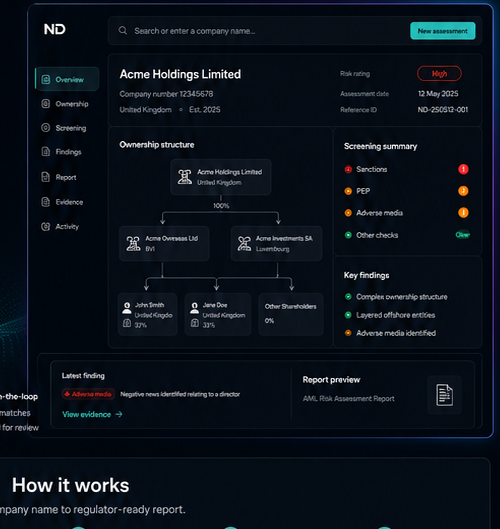Viewport: 500px width, 529px height.
Task: Click John Smith's share percentage icon
Action: click(x=127, y=324)
